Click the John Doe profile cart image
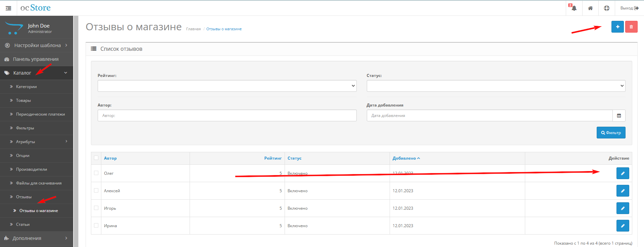Viewport: 644px width, 247px height. [14, 28]
